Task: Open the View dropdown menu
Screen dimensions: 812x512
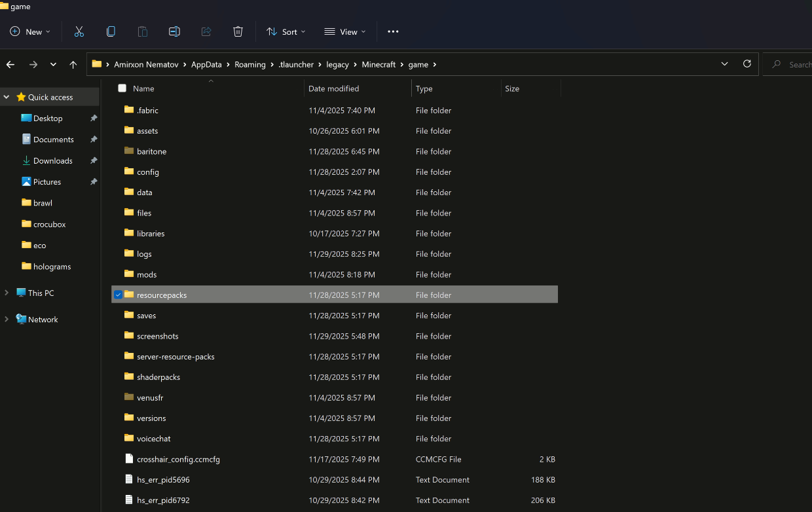Action: pos(345,31)
